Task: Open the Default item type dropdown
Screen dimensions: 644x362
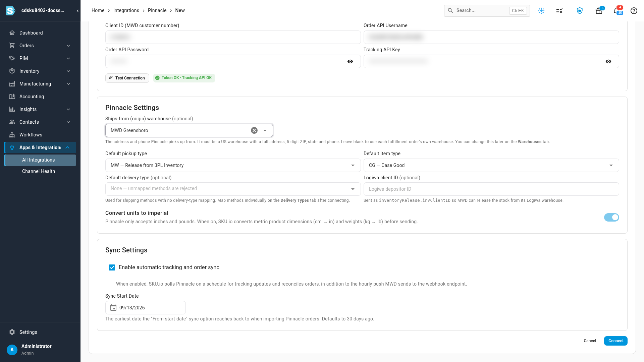Action: coord(491,165)
